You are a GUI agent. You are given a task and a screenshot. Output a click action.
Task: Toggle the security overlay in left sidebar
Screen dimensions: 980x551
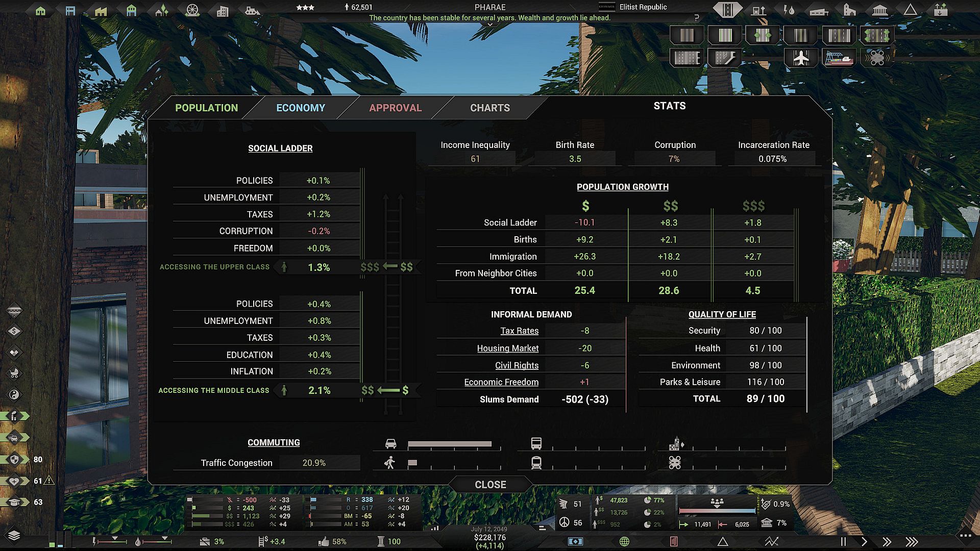[x=14, y=459]
